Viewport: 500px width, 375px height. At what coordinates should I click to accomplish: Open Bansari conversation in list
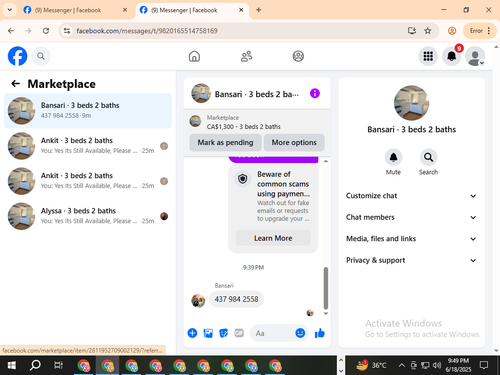tap(88, 111)
